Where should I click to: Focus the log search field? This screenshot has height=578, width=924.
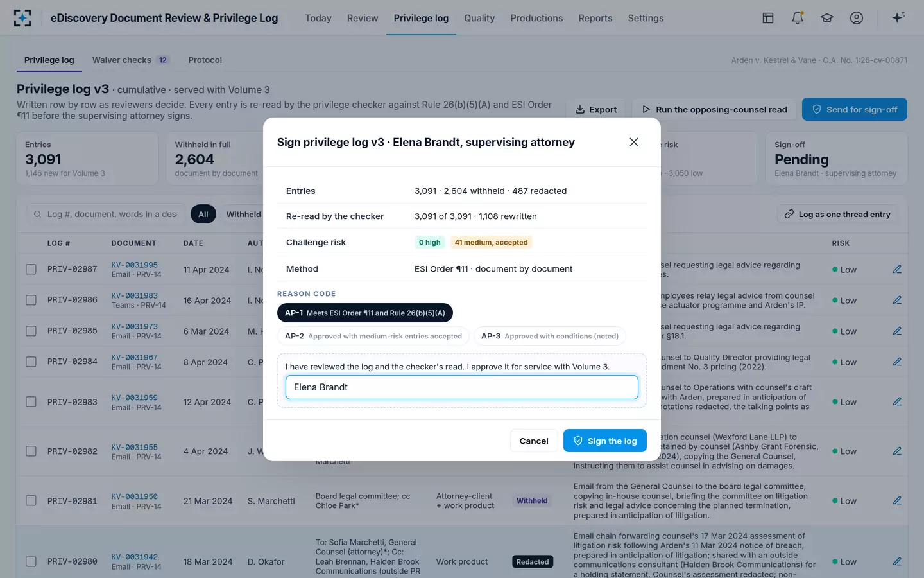point(105,214)
